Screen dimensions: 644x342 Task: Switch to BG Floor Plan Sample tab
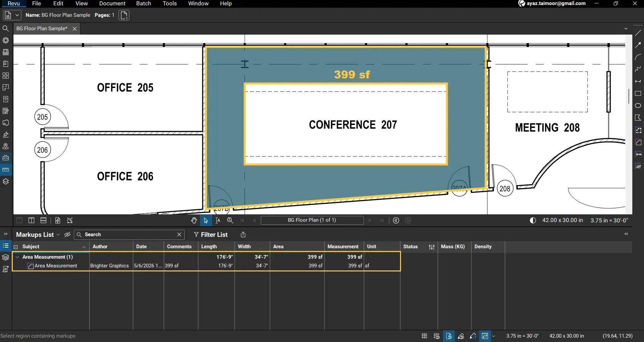42,29
